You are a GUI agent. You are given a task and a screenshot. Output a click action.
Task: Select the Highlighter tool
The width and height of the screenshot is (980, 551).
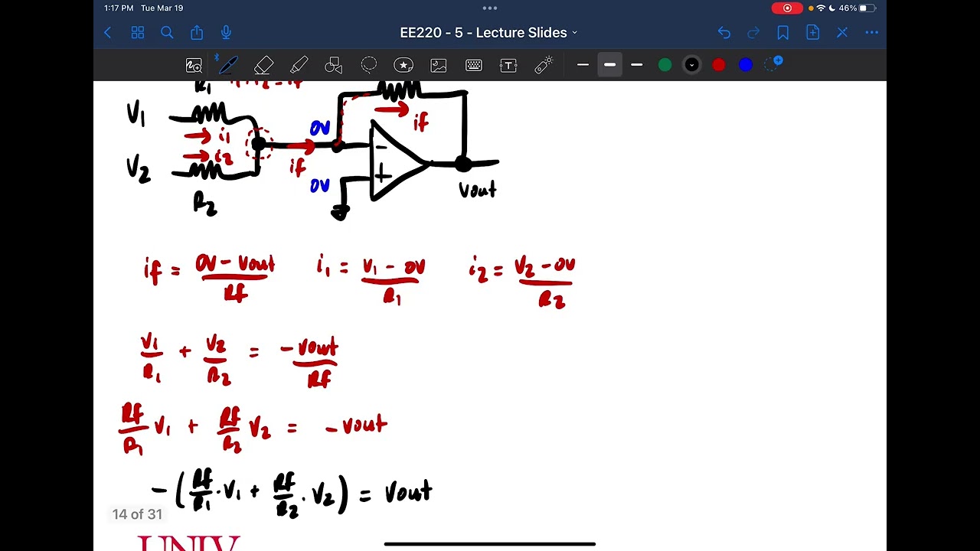click(x=299, y=65)
